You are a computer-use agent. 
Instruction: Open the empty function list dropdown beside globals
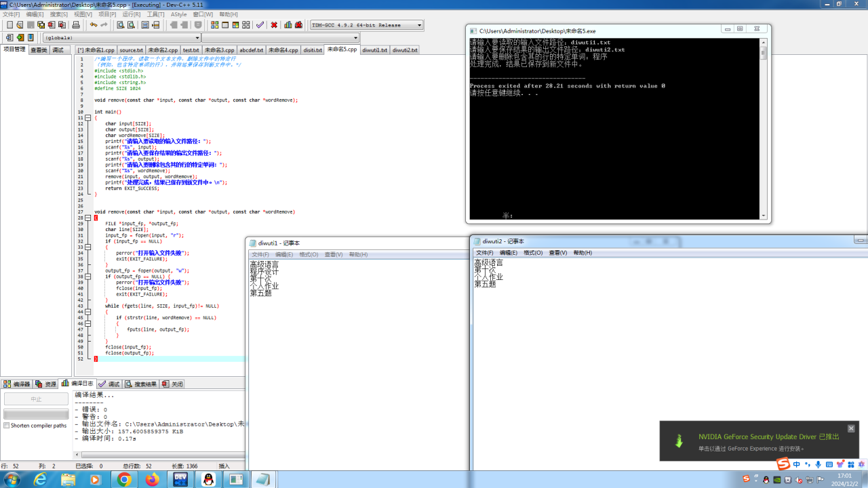coord(355,38)
